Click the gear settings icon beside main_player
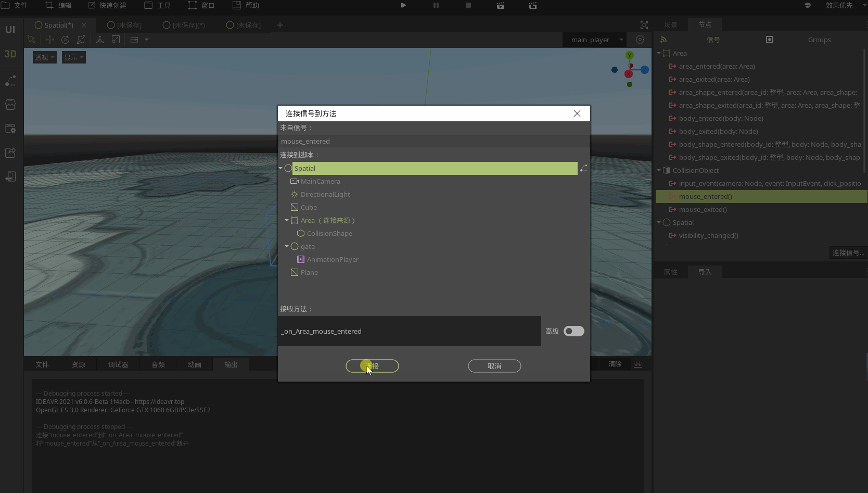 click(x=640, y=40)
